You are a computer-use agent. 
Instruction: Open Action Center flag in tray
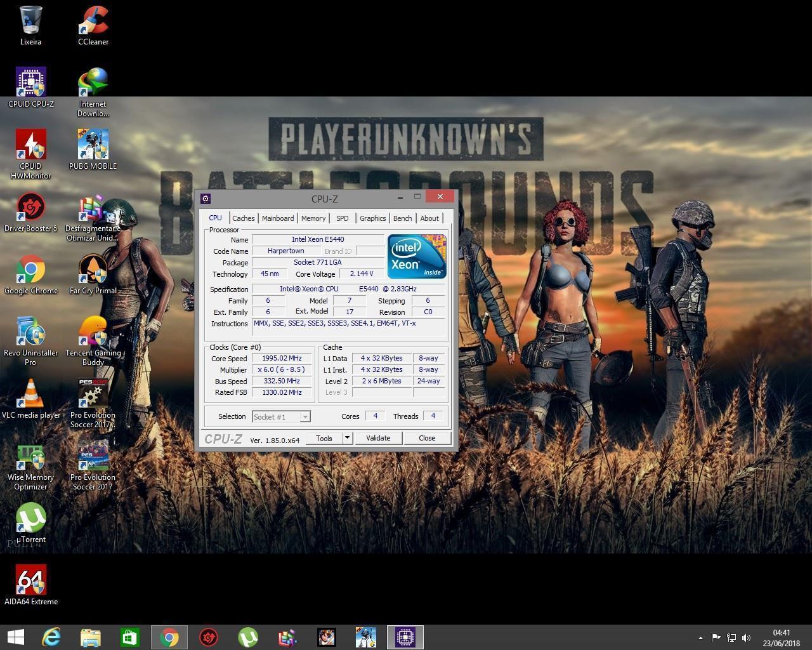click(x=716, y=637)
